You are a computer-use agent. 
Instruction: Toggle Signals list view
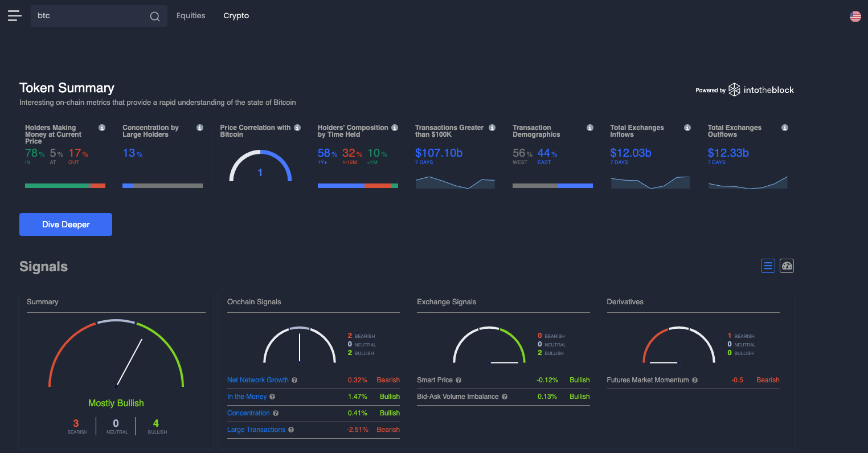pos(768,266)
